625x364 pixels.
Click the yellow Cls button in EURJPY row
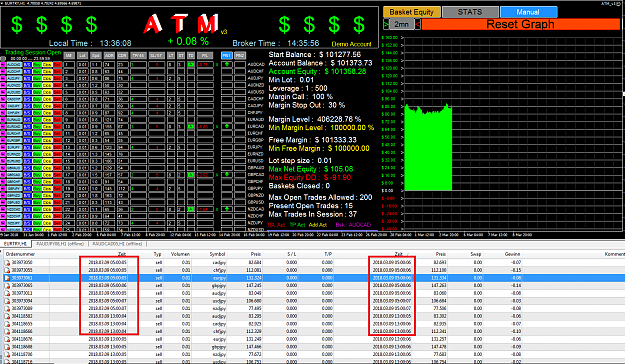pos(47,147)
